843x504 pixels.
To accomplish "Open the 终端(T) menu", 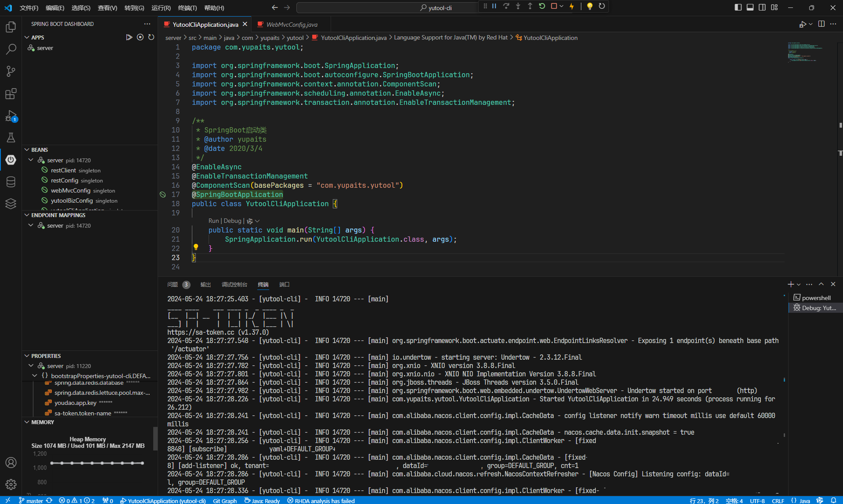I will pos(187,8).
